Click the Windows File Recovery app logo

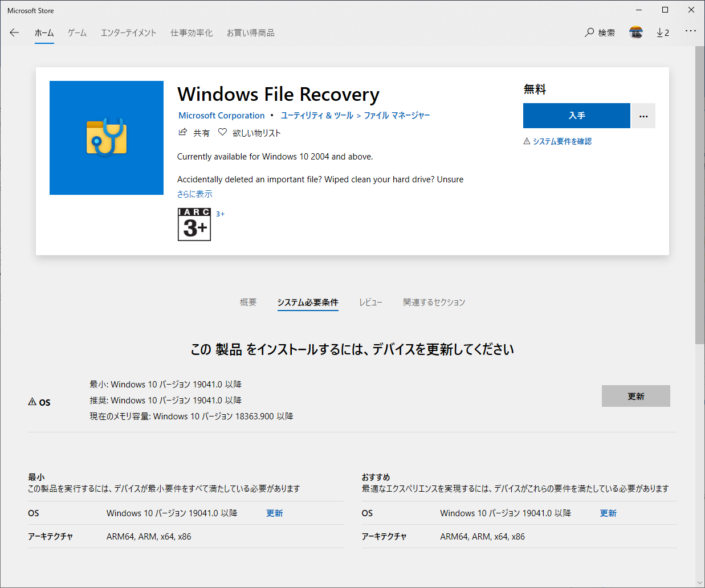(x=107, y=138)
